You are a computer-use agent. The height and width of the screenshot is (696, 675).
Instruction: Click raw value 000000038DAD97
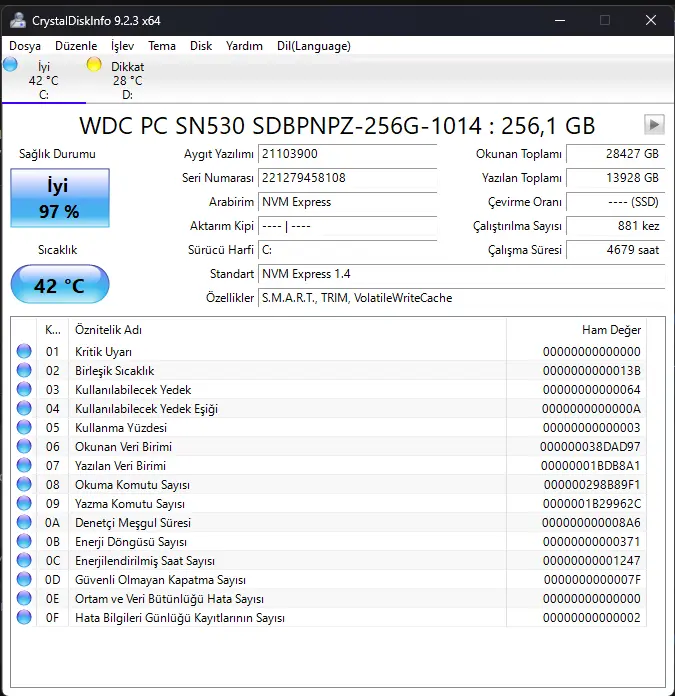tap(590, 447)
